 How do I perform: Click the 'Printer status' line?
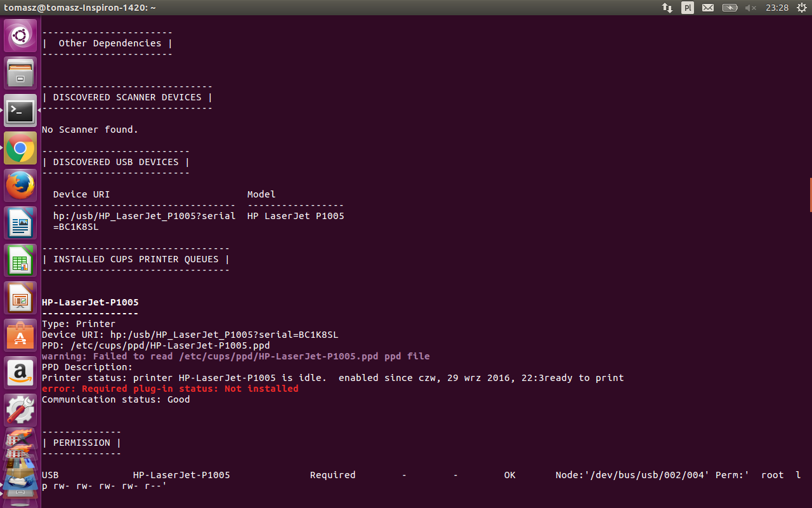coord(333,378)
